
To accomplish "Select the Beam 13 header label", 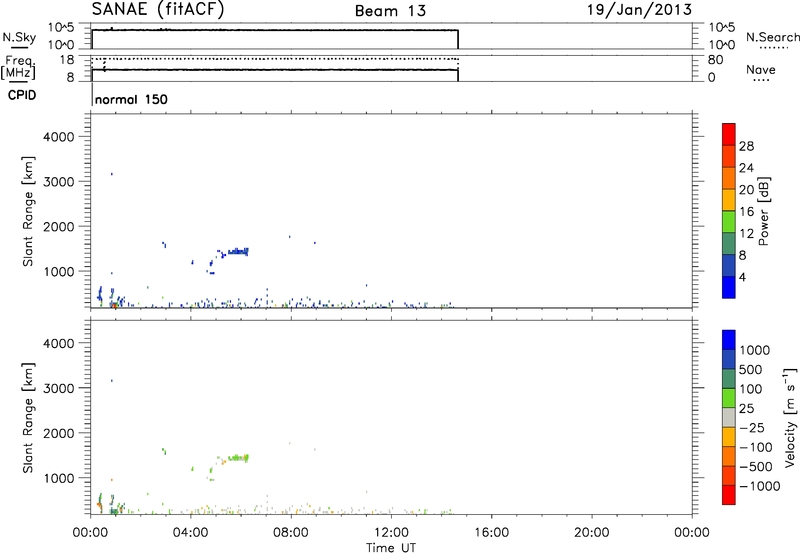I will coord(390,11).
